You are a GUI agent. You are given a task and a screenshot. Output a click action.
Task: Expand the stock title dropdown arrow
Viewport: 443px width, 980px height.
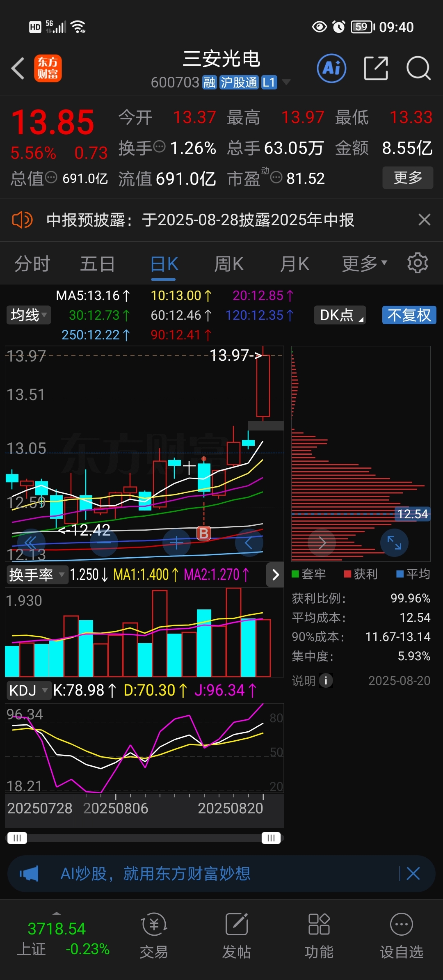[x=286, y=82]
